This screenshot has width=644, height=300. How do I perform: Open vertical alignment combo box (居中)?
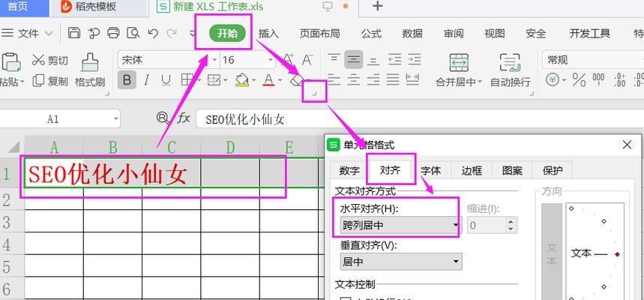coord(401,261)
